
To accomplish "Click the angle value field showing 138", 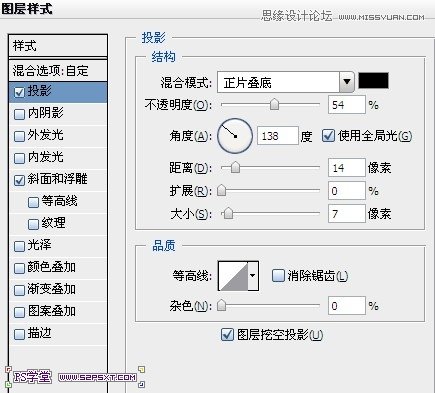I will click(x=278, y=136).
